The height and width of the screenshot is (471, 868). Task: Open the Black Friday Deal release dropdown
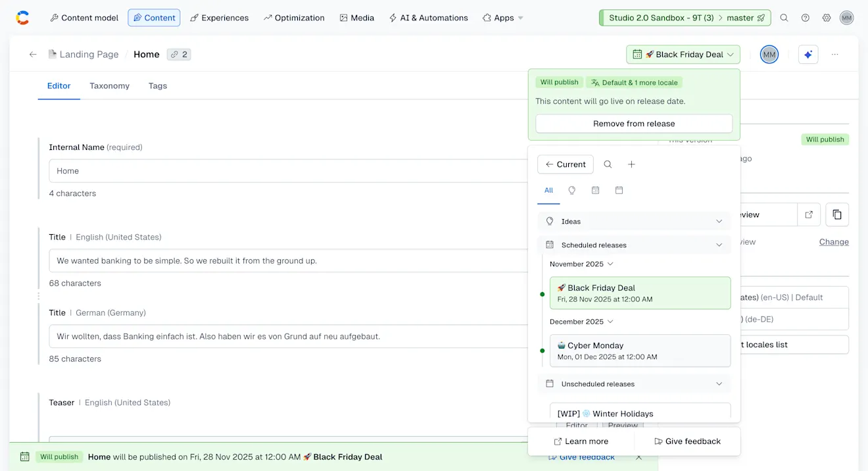(x=683, y=55)
